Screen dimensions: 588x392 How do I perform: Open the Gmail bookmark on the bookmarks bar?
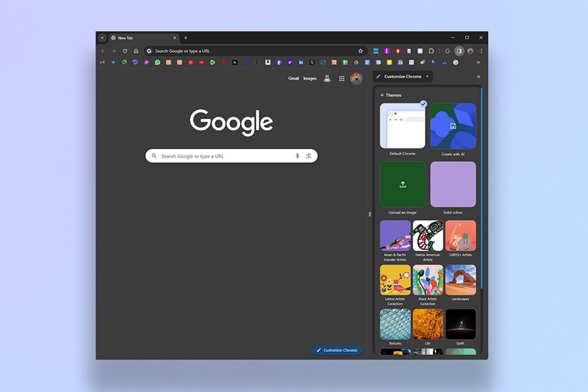[102, 62]
